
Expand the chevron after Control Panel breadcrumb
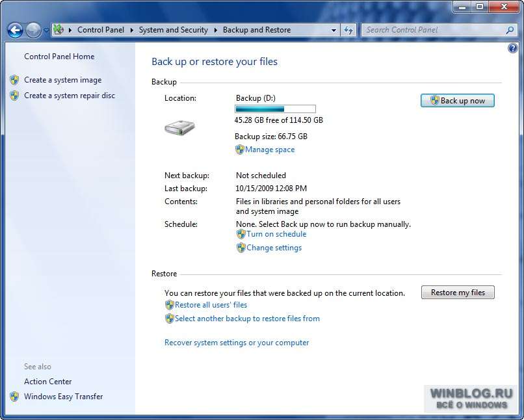132,30
